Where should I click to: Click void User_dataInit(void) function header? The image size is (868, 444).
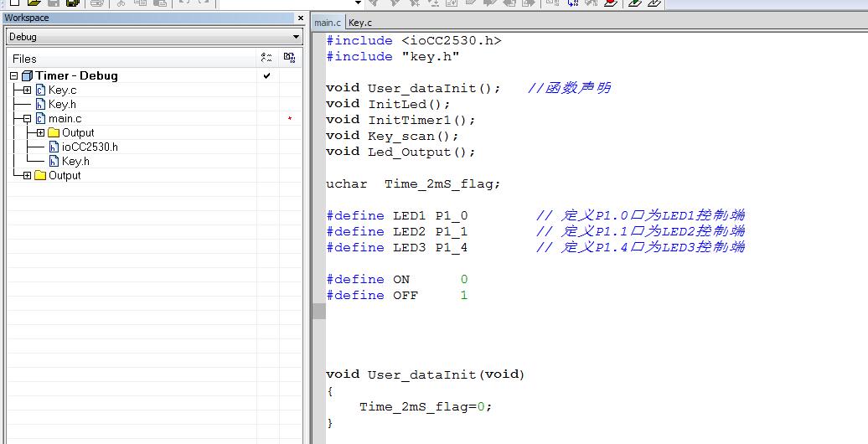(x=425, y=374)
